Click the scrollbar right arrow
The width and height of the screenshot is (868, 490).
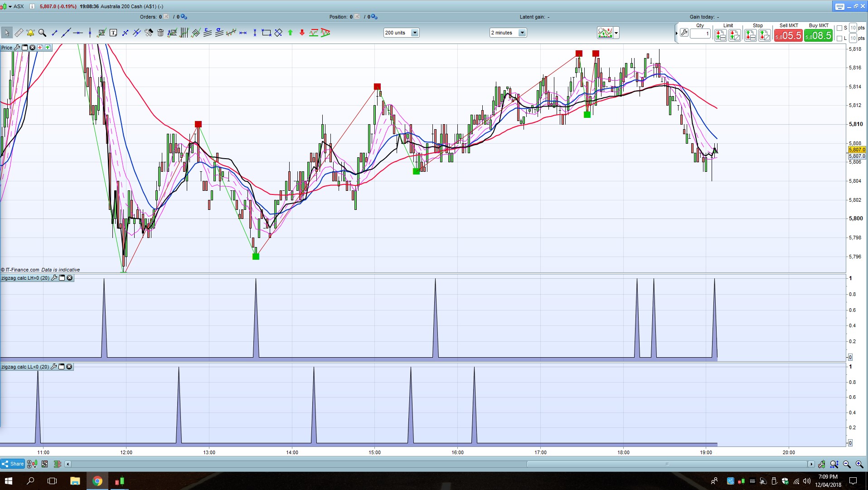(x=811, y=464)
